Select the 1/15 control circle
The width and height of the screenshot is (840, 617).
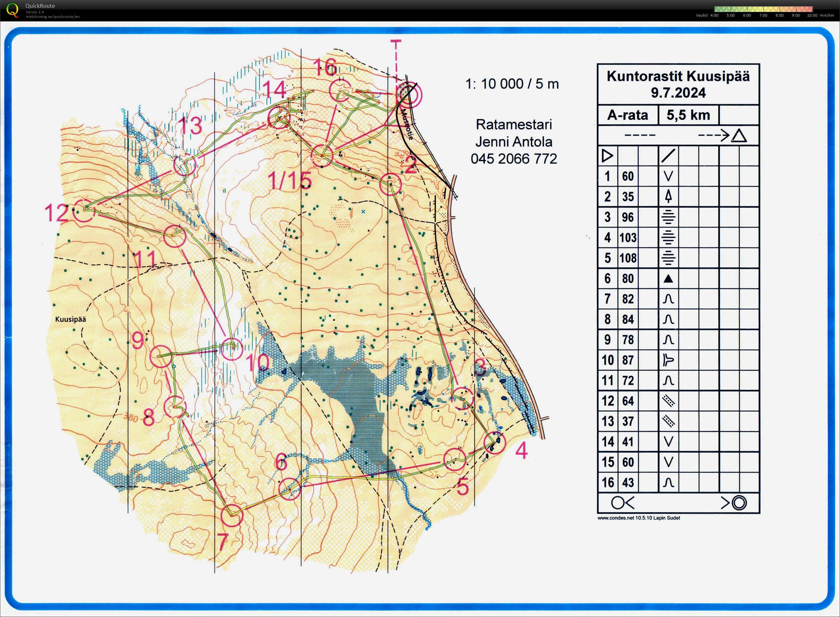322,156
